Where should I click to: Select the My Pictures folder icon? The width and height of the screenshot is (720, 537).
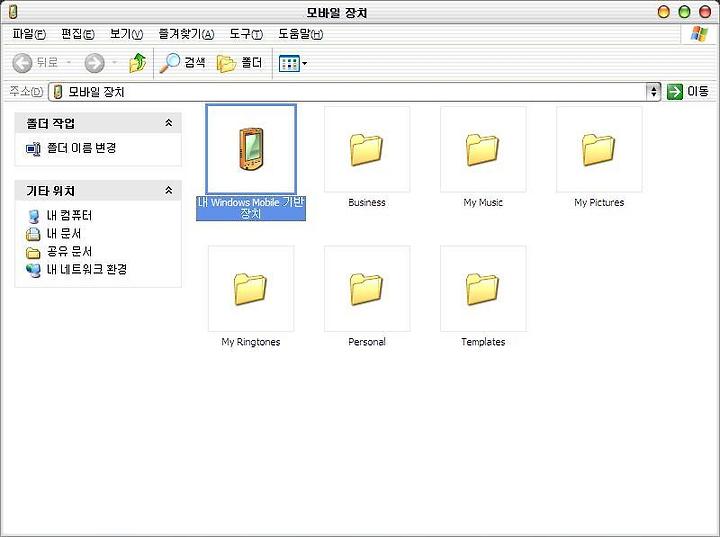point(599,149)
